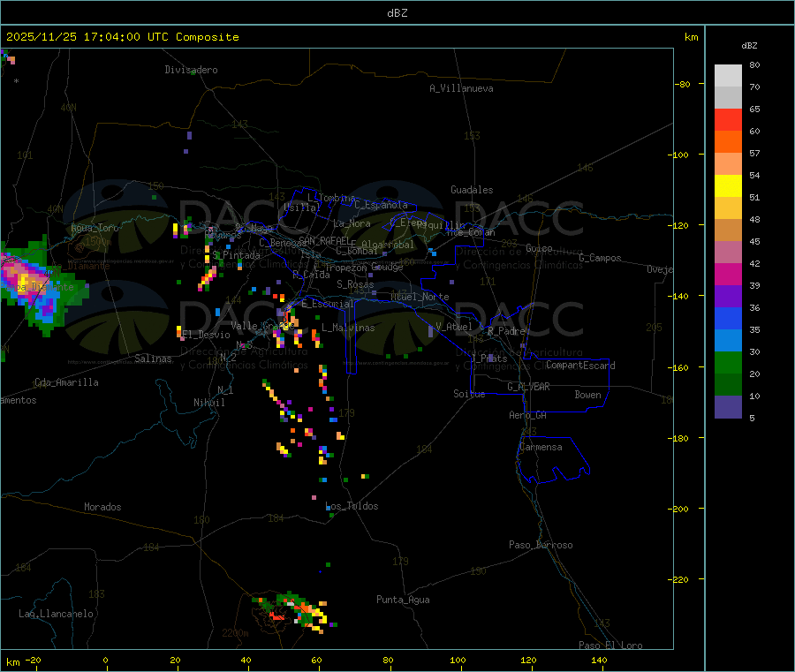Click the Morados location label
Image resolution: width=795 pixels, height=672 pixels.
click(102, 507)
